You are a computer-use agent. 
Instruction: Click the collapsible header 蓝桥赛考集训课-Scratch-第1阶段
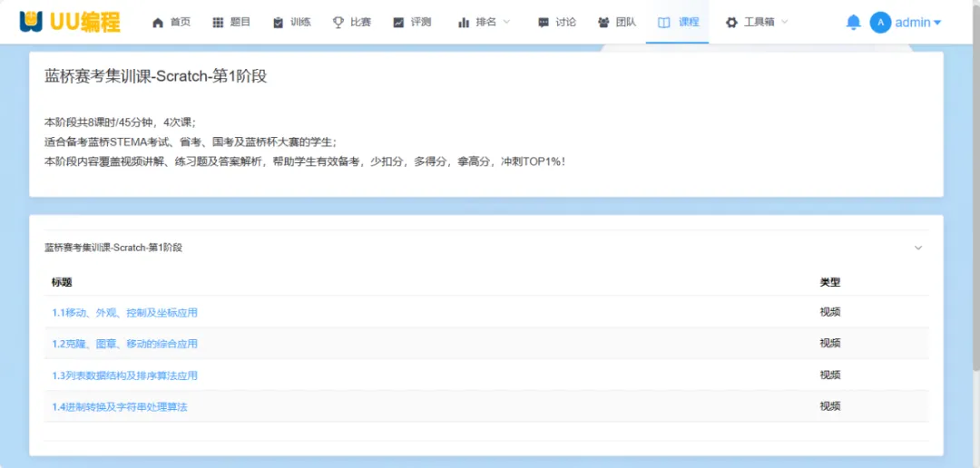coord(486,248)
